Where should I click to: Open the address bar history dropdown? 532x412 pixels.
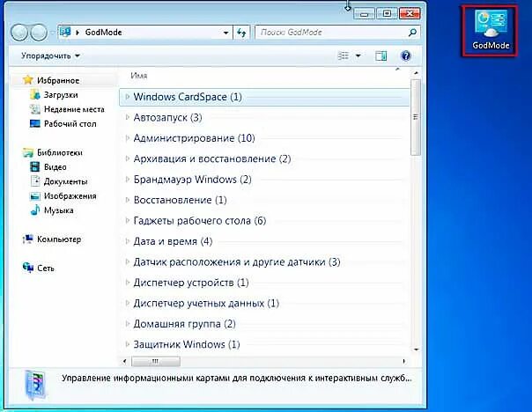coord(226,33)
